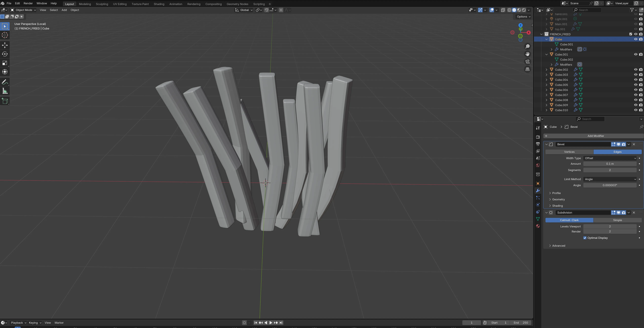Open the Render properties tab
The height and width of the screenshot is (328, 644).
pos(538,137)
